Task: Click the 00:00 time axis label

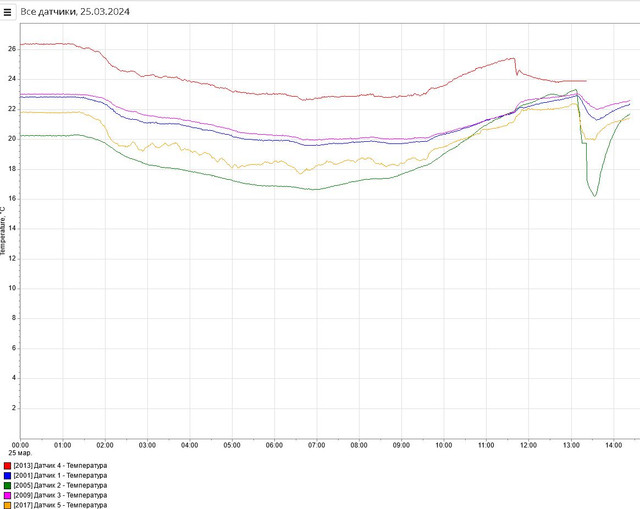Action: pyautogui.click(x=20, y=445)
